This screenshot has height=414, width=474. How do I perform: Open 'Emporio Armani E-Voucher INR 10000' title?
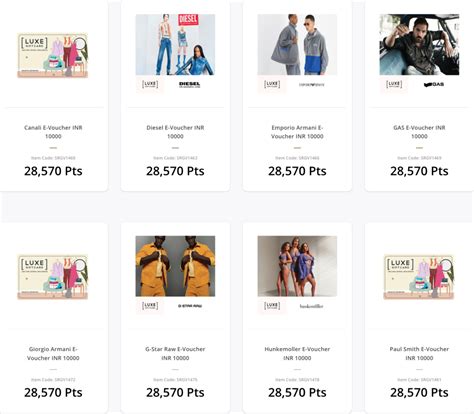coord(297,132)
